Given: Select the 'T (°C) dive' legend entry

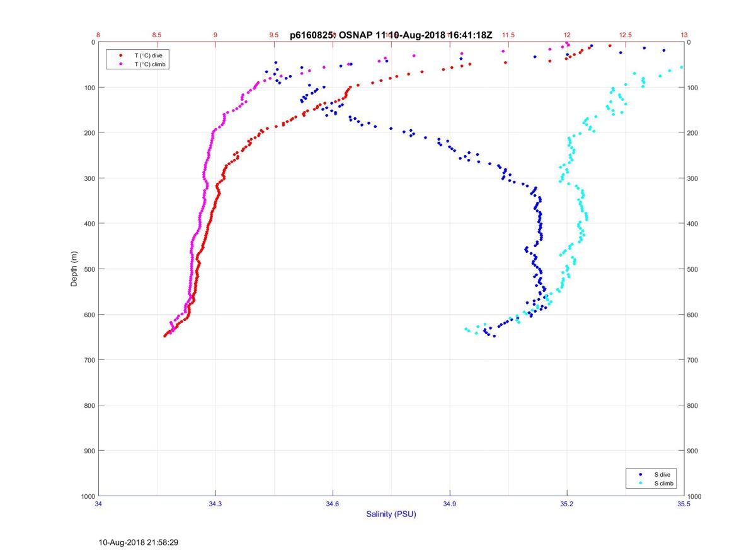Looking at the screenshot, I should 148,55.
